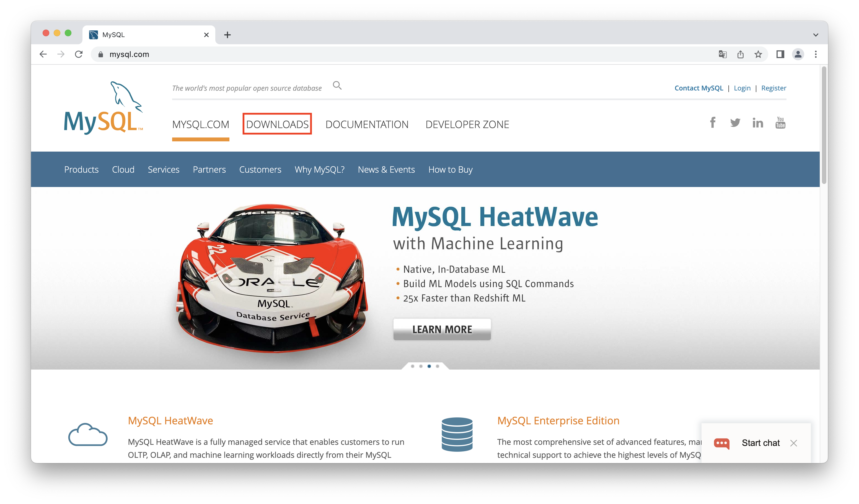Click the MySQL site search magnifier
Screen dimensions: 859x504
(337, 85)
